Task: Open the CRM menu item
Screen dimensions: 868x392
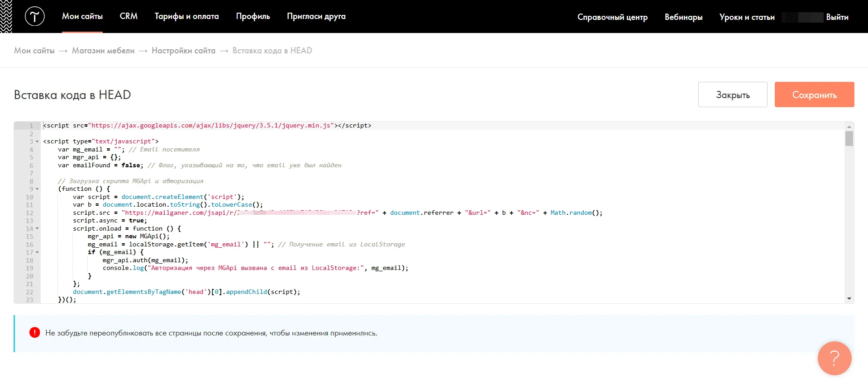Action: point(129,16)
